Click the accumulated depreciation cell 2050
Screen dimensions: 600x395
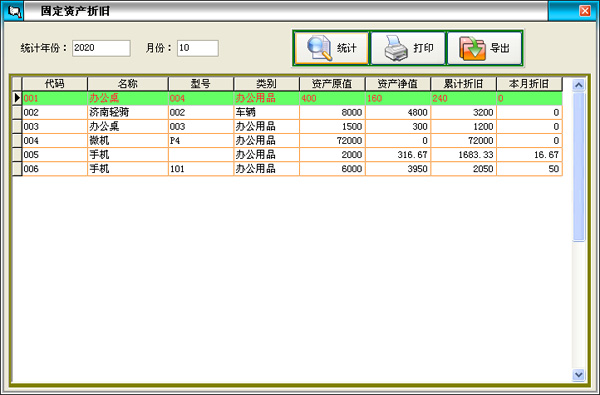tap(463, 169)
